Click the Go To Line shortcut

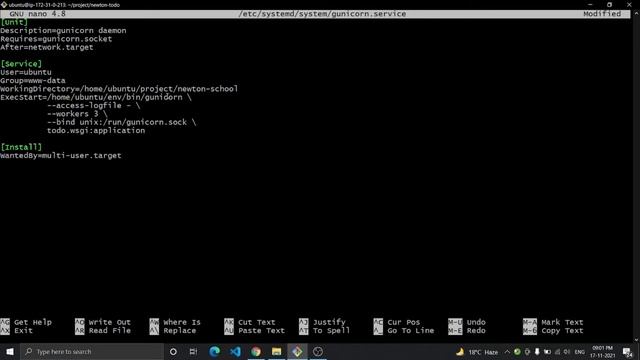[411, 331]
